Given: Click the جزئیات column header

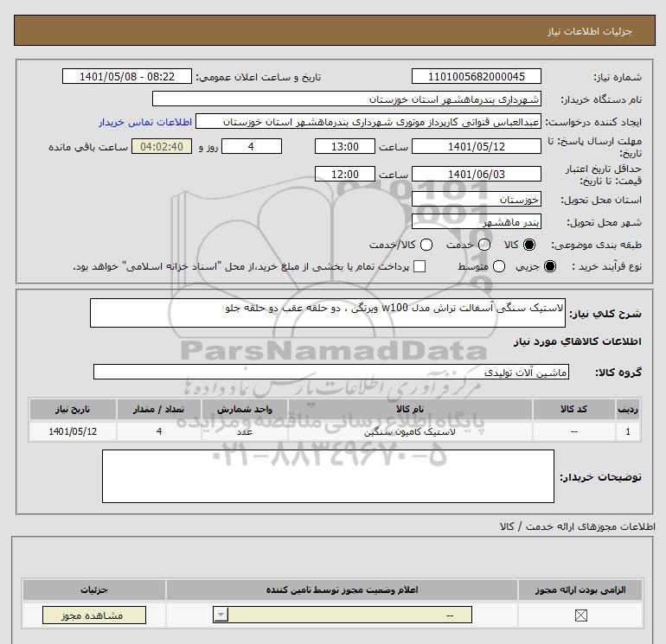Looking at the screenshot, I should 94,590.
